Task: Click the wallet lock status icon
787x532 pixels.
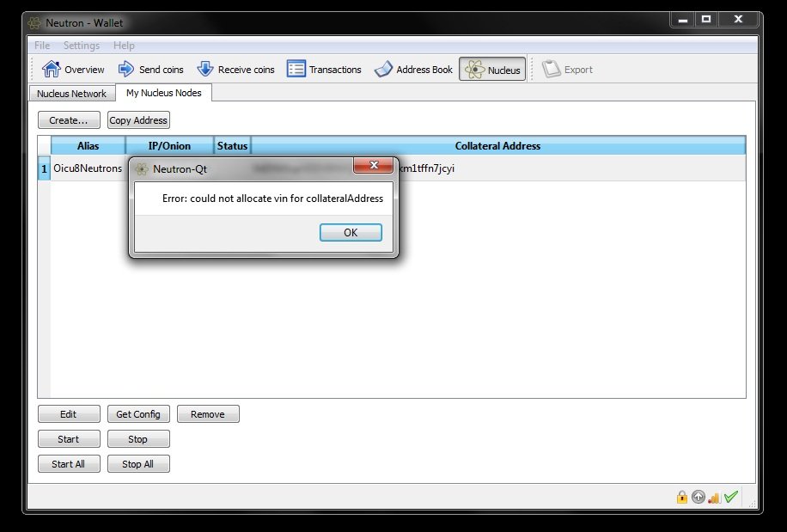Action: (681, 497)
